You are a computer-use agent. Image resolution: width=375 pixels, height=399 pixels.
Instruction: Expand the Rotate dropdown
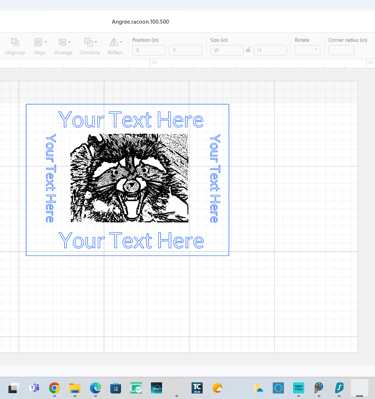coord(307,50)
